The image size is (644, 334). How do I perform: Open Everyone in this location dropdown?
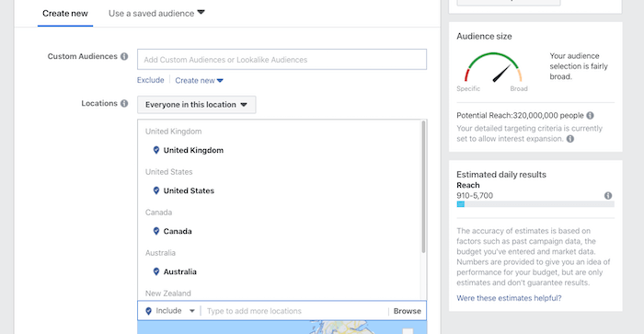tap(196, 104)
